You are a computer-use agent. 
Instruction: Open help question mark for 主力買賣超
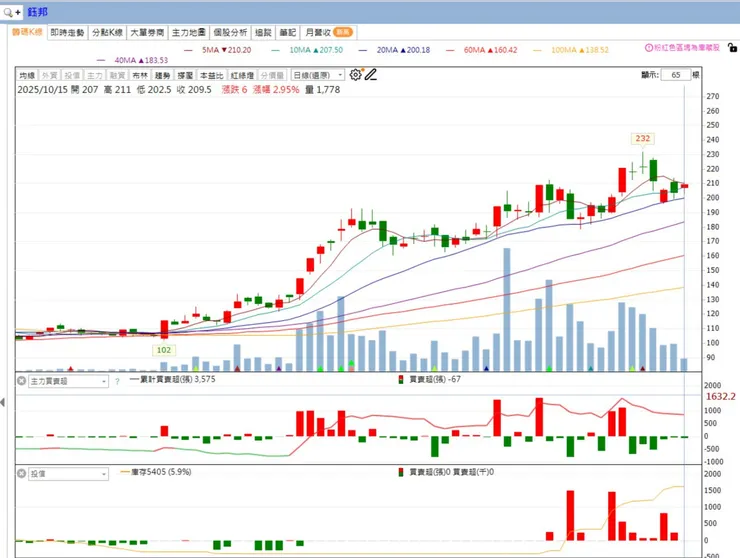click(x=117, y=381)
